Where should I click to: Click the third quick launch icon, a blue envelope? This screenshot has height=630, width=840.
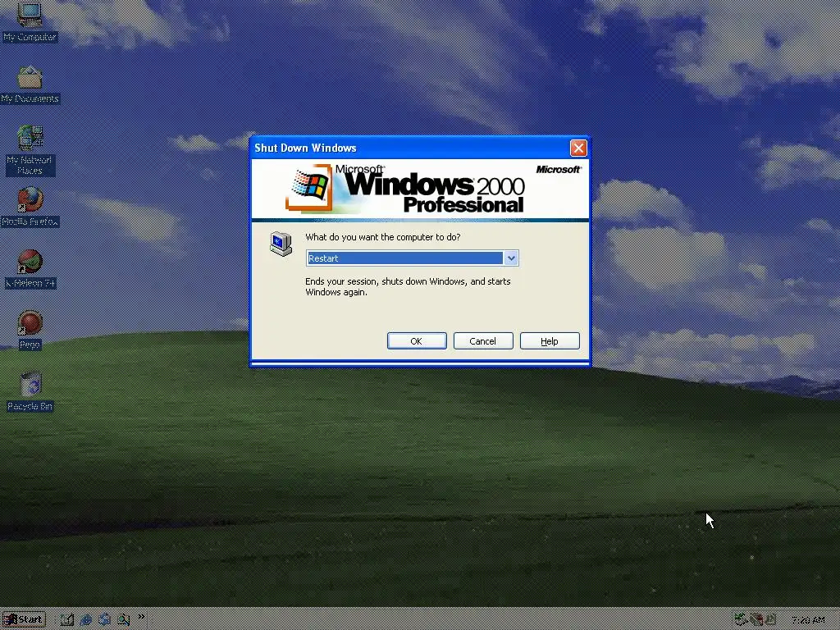104,620
